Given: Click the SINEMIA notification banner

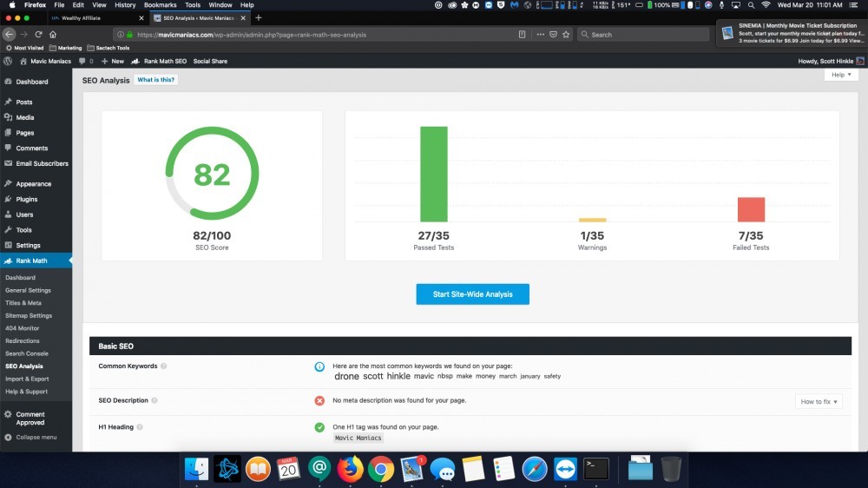Looking at the screenshot, I should coord(792,33).
